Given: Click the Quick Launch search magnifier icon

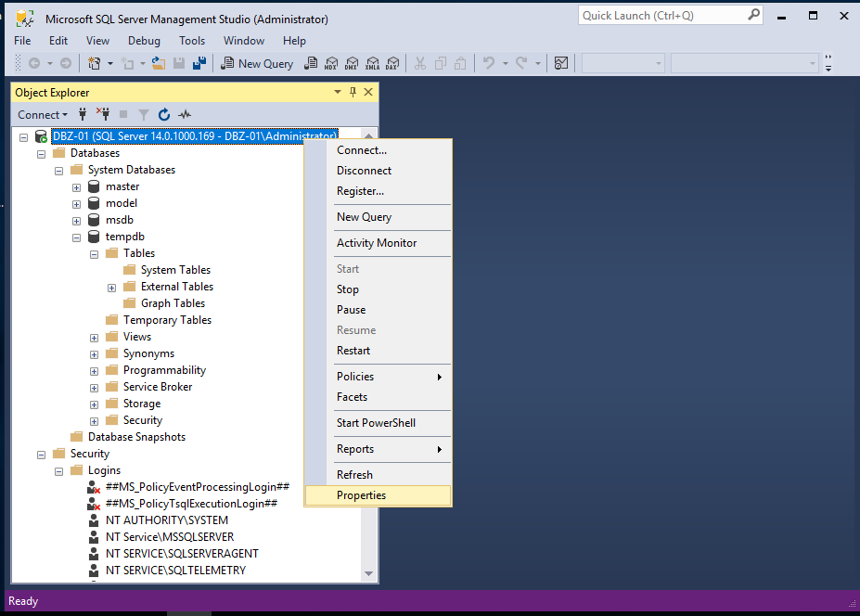Looking at the screenshot, I should [x=754, y=15].
